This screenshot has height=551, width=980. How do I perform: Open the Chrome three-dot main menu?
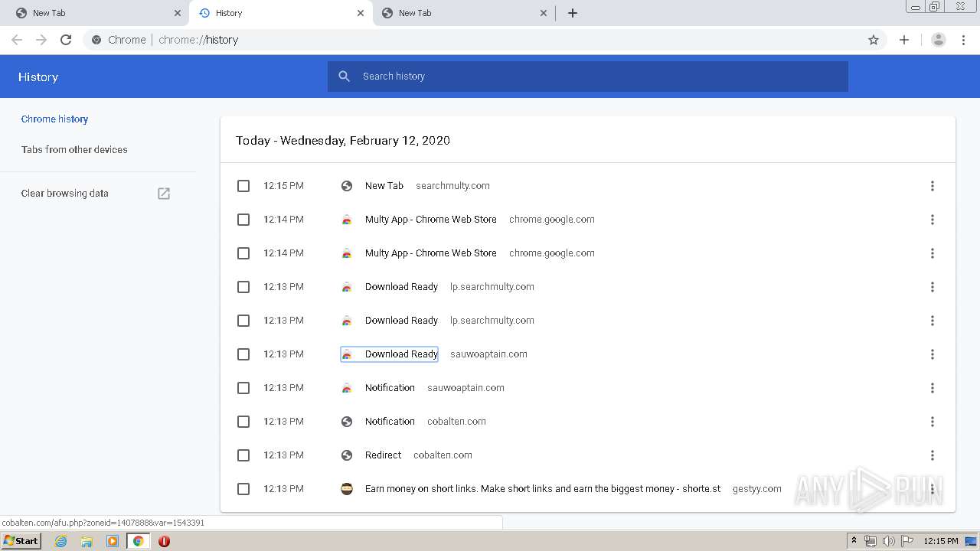tap(964, 40)
